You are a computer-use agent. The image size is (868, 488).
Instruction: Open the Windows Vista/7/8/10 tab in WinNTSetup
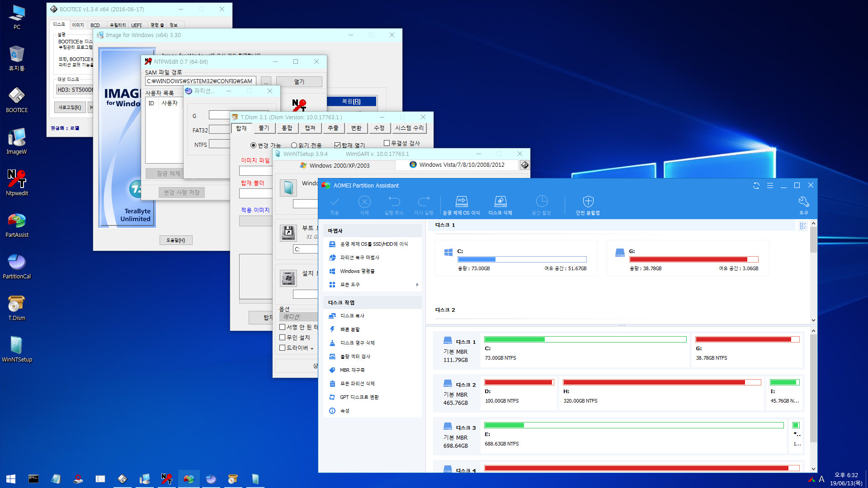[x=457, y=165]
